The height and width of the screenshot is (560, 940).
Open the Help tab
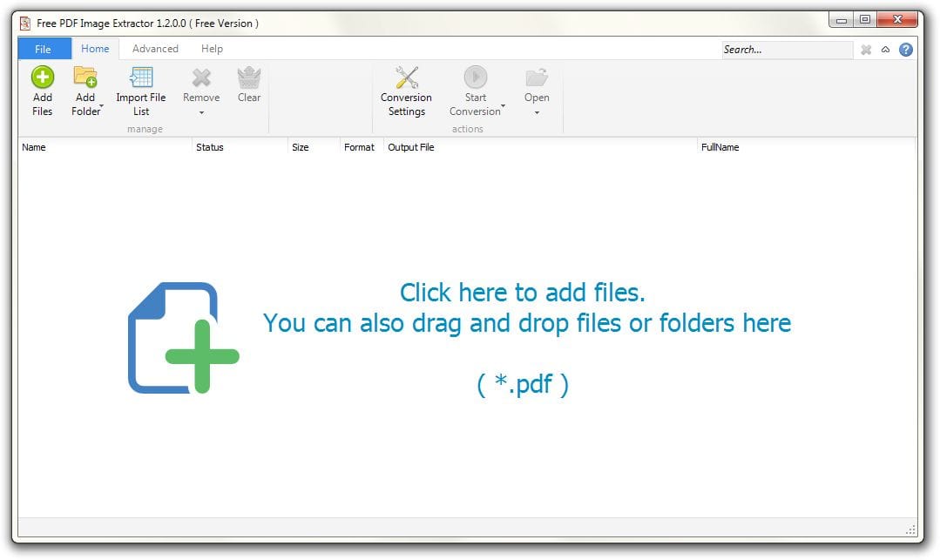coord(213,49)
